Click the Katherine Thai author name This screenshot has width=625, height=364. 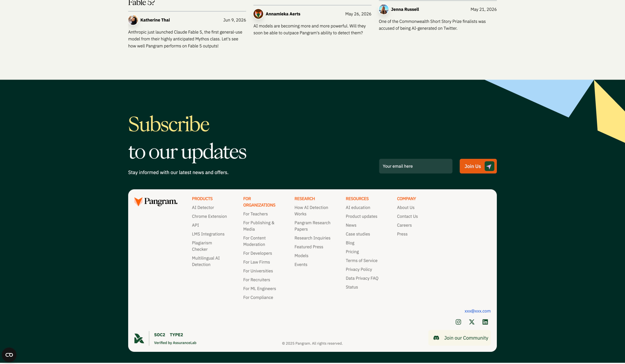click(155, 20)
